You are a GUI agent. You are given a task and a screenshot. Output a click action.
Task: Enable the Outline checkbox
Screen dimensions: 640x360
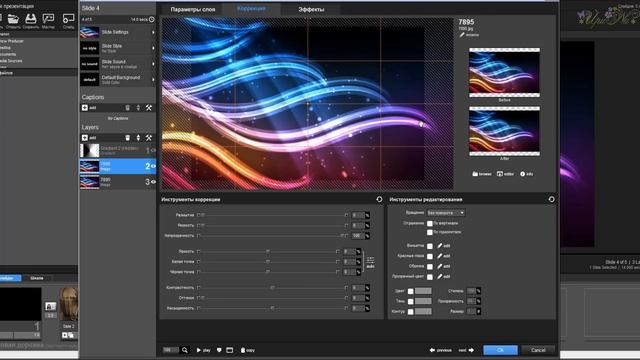coord(411,312)
